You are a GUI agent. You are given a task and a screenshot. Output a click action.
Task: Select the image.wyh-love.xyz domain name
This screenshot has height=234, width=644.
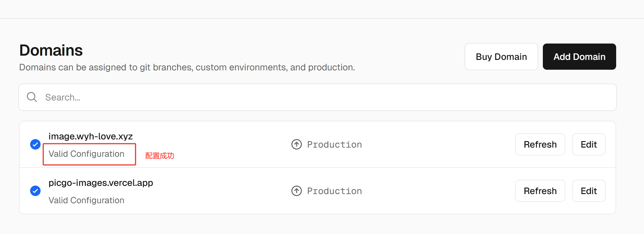(x=91, y=136)
